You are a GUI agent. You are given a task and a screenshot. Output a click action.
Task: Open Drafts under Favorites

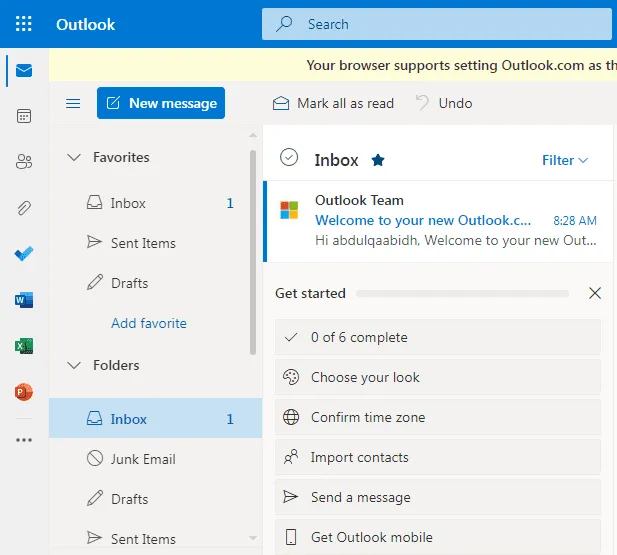click(x=155, y=283)
